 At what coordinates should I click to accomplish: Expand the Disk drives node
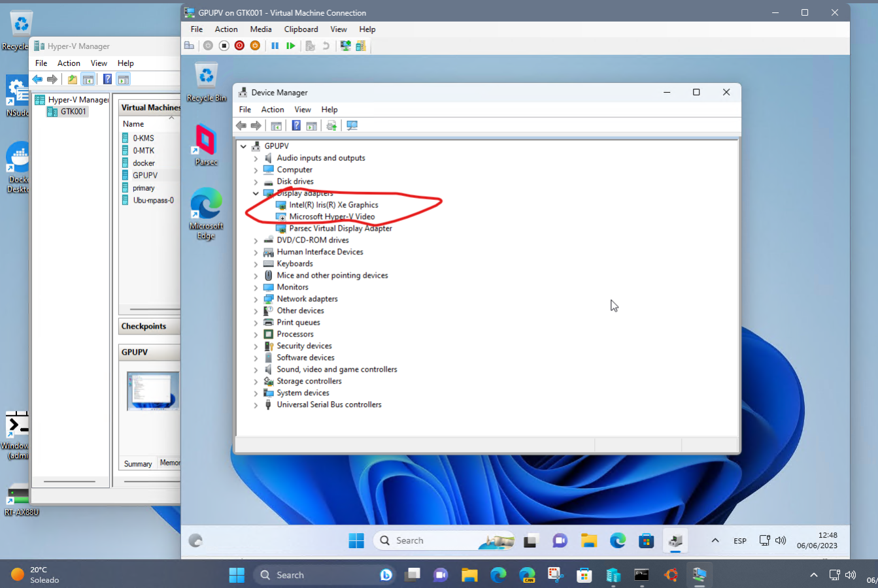tap(256, 182)
